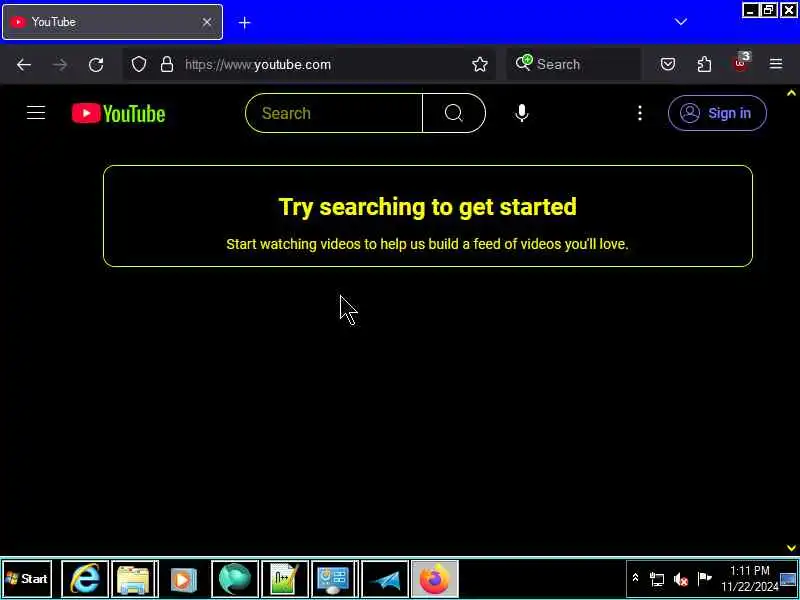Focus the YouTube Search input field
Viewport: 800px width, 600px height.
click(x=334, y=113)
